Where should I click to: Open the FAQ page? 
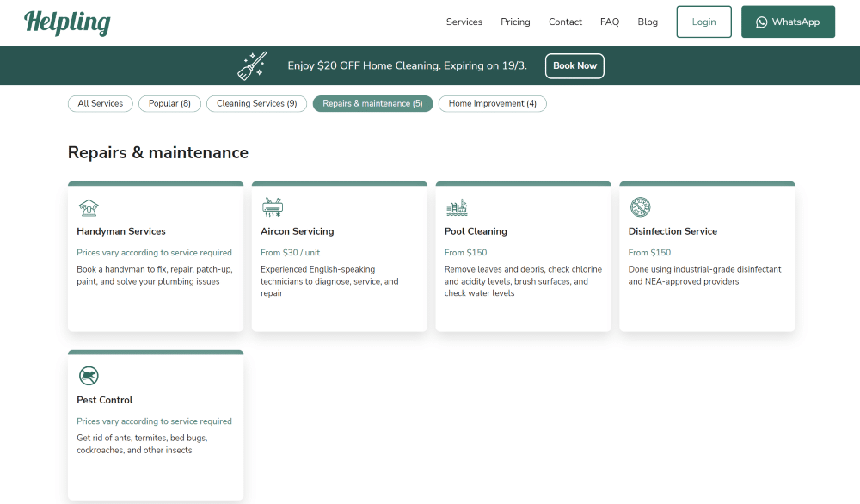coord(610,22)
